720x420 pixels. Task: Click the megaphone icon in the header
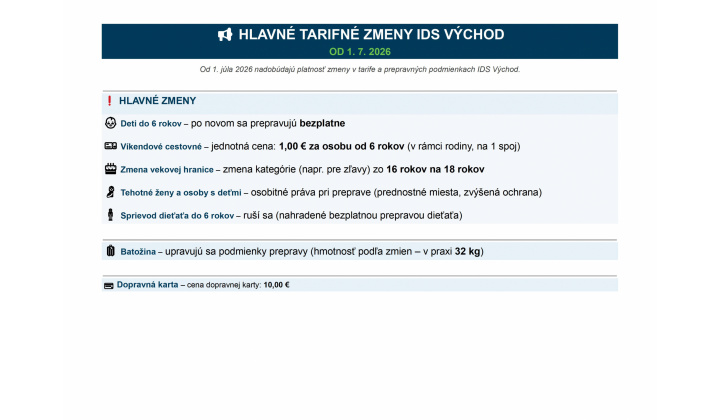pyautogui.click(x=225, y=34)
